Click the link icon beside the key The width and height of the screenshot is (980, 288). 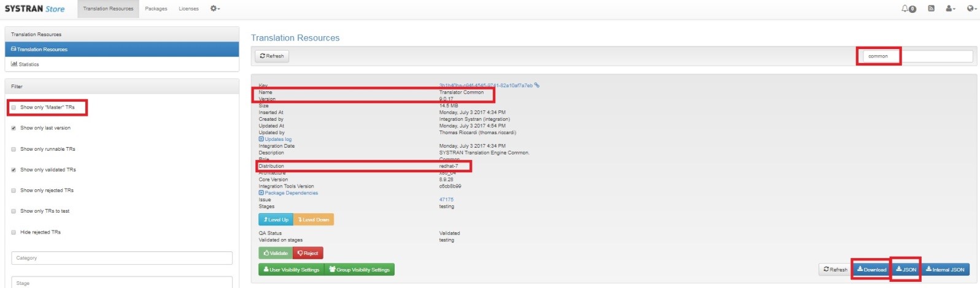click(x=537, y=85)
